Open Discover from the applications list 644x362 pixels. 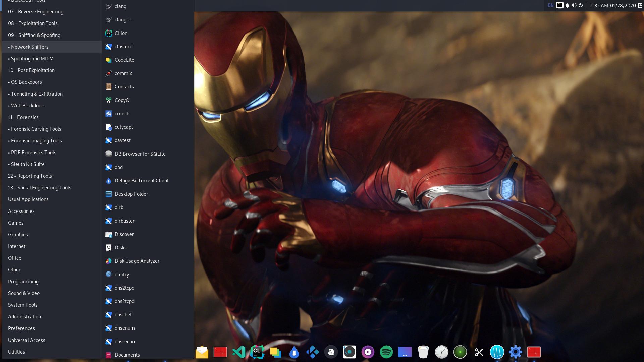(148, 234)
